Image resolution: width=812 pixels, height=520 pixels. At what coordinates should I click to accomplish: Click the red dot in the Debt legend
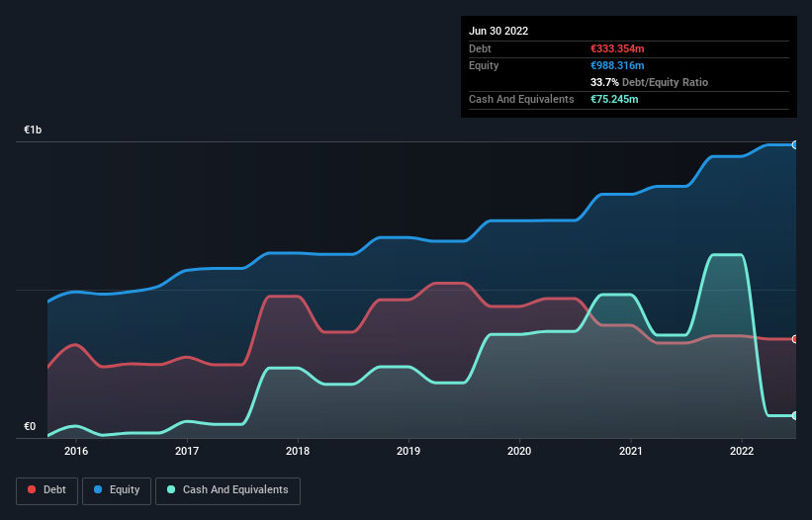pyautogui.click(x=32, y=489)
